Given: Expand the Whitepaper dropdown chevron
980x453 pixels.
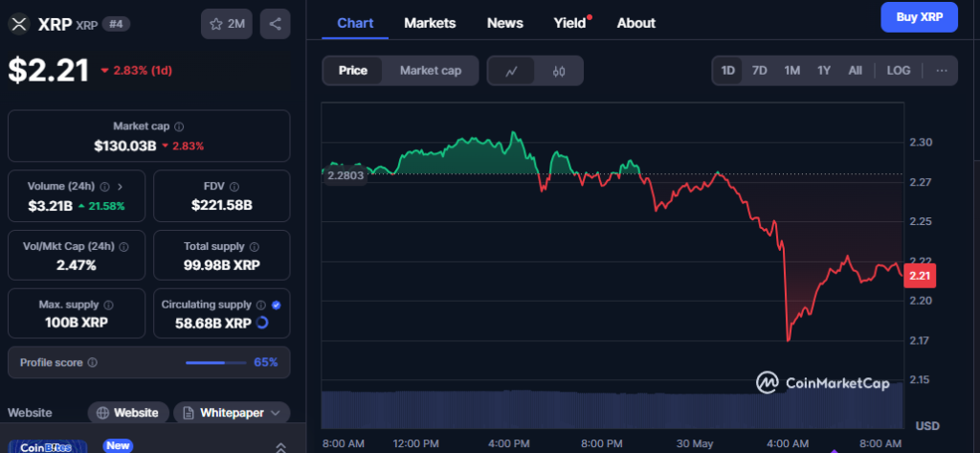Looking at the screenshot, I should tap(276, 413).
